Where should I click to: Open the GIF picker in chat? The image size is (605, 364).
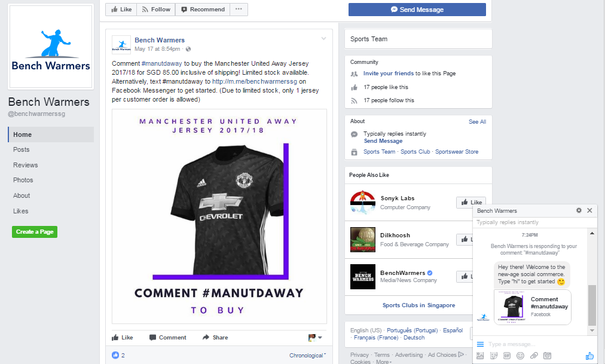click(x=507, y=356)
